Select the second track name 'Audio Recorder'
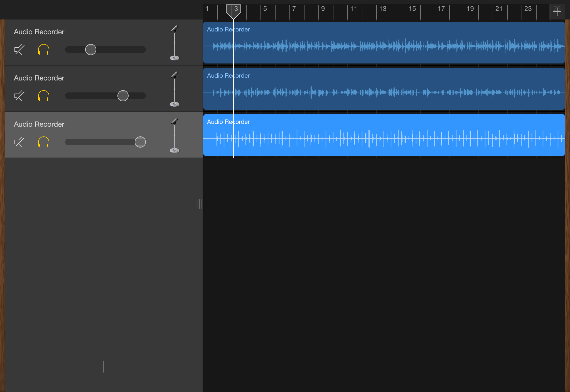Viewport: 570px width, 392px height. (x=39, y=78)
